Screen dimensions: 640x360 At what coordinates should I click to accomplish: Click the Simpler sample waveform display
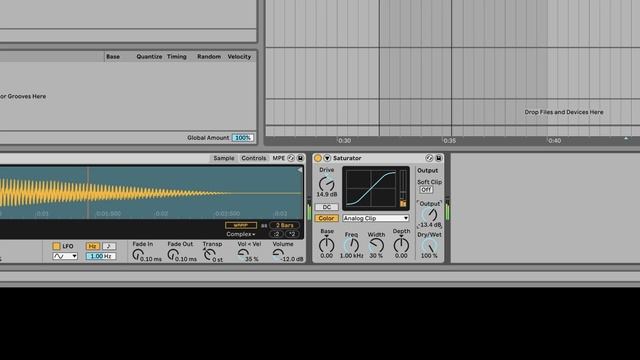[x=151, y=192]
